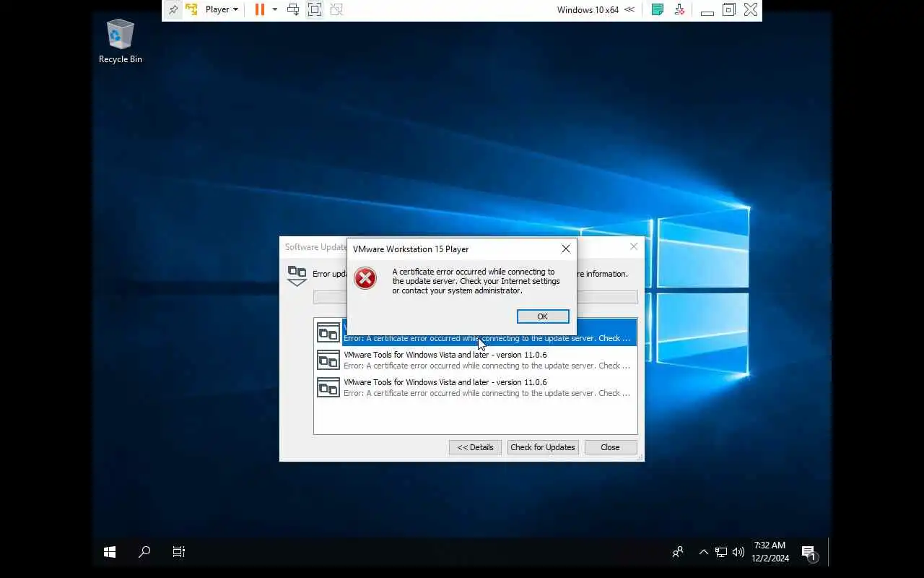Select the second VMware Tools 11.0.6 entry
Image resolution: width=924 pixels, height=578 pixels.
coord(476,360)
